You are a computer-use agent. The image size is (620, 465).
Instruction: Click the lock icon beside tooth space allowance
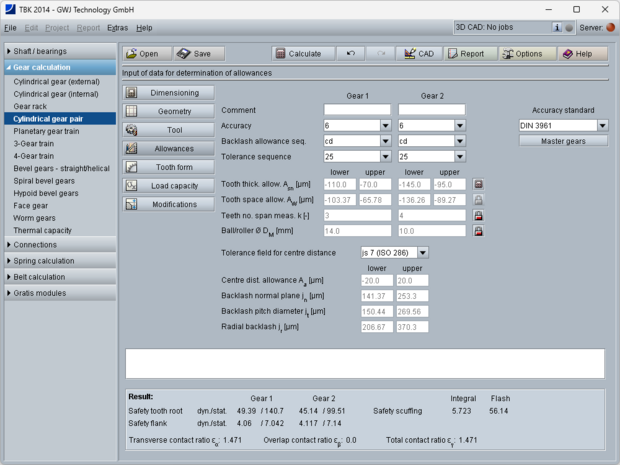(478, 200)
